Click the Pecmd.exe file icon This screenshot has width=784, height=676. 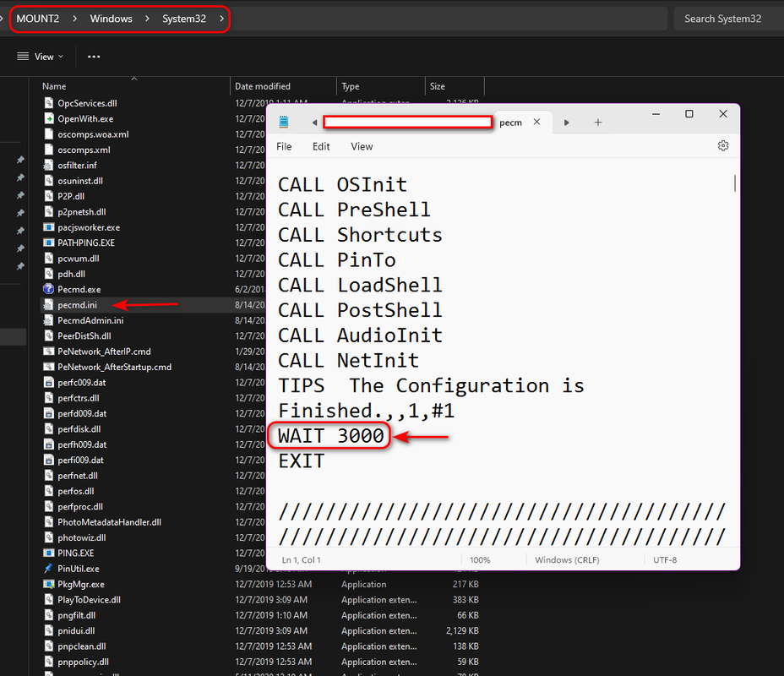point(48,289)
